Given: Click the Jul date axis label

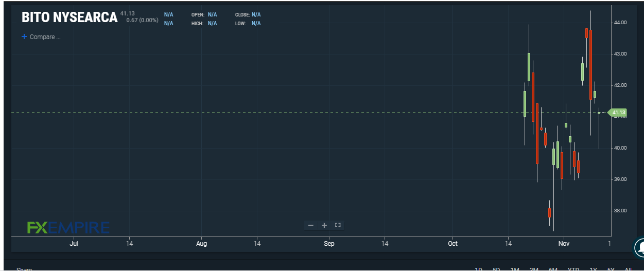Looking at the screenshot, I should pos(74,244).
